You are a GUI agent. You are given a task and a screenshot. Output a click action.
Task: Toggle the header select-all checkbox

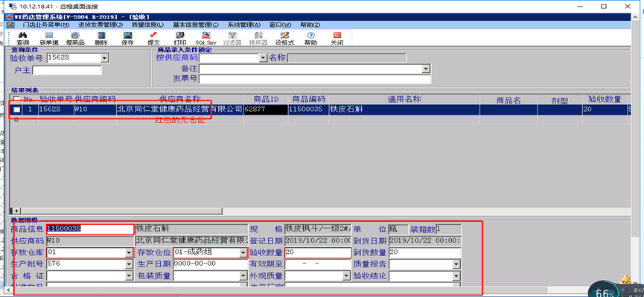(16, 99)
